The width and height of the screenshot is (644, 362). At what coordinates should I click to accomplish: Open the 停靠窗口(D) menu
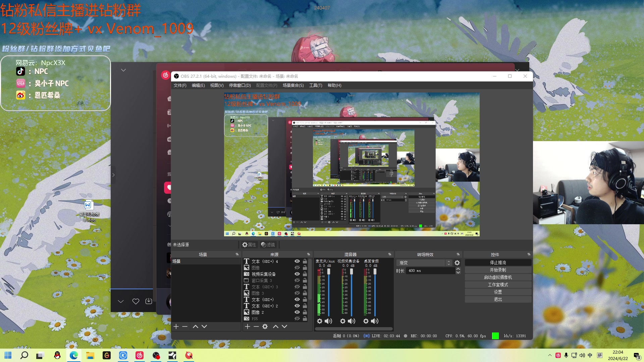point(240,85)
